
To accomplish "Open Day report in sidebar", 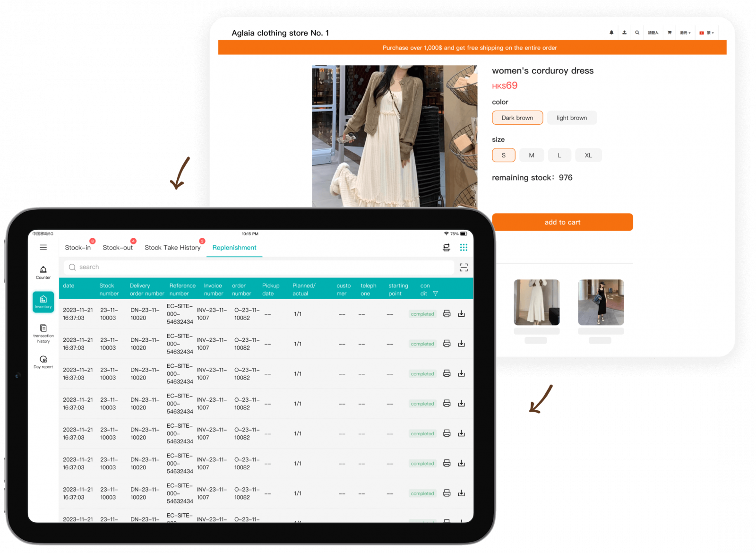I will [43, 362].
